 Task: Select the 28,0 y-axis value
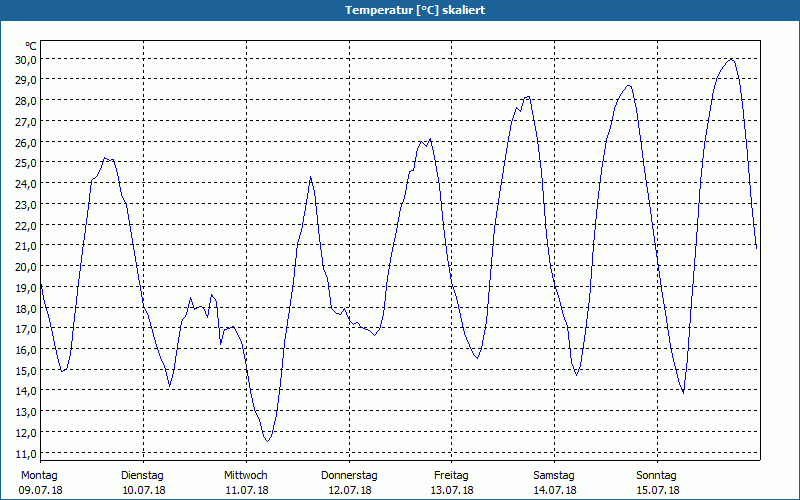click(x=26, y=101)
